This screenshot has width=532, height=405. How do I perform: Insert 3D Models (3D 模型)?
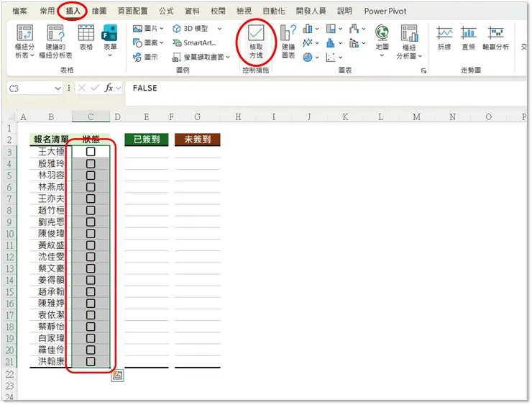(191, 29)
